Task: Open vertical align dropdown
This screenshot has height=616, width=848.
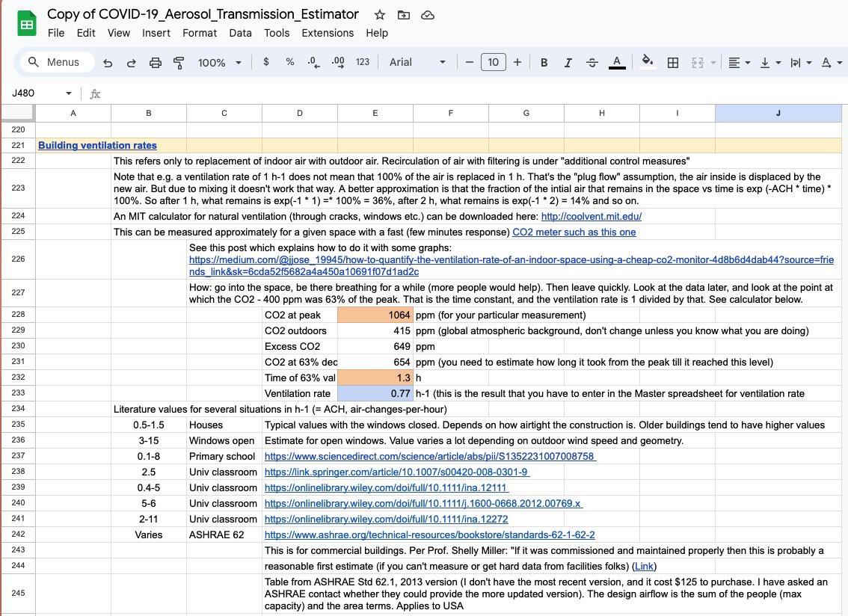Action: (770, 63)
